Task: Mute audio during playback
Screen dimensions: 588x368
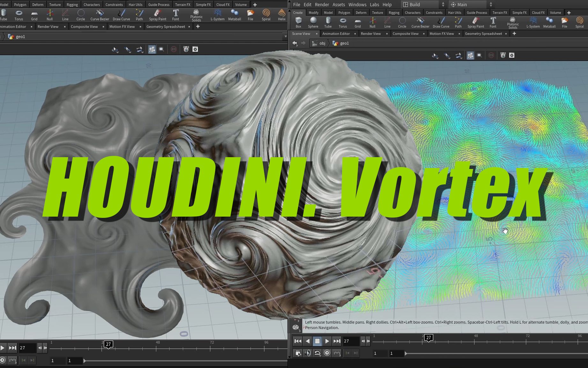Action: coord(308,353)
